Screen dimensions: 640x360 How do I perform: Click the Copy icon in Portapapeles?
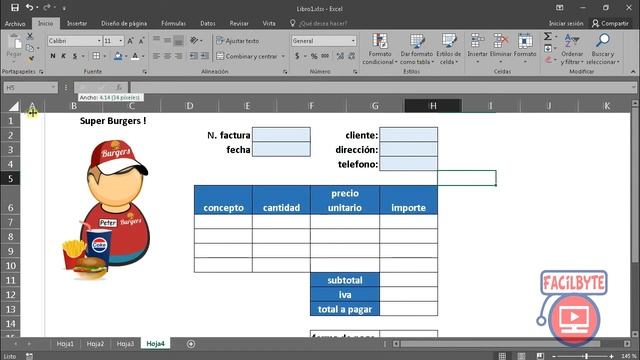[x=30, y=48]
